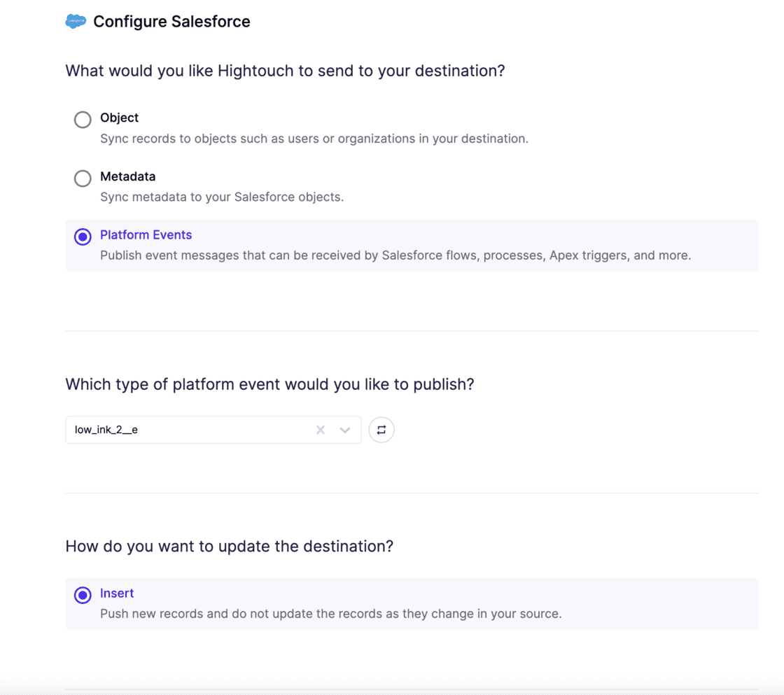Click the Object option label text

click(119, 118)
